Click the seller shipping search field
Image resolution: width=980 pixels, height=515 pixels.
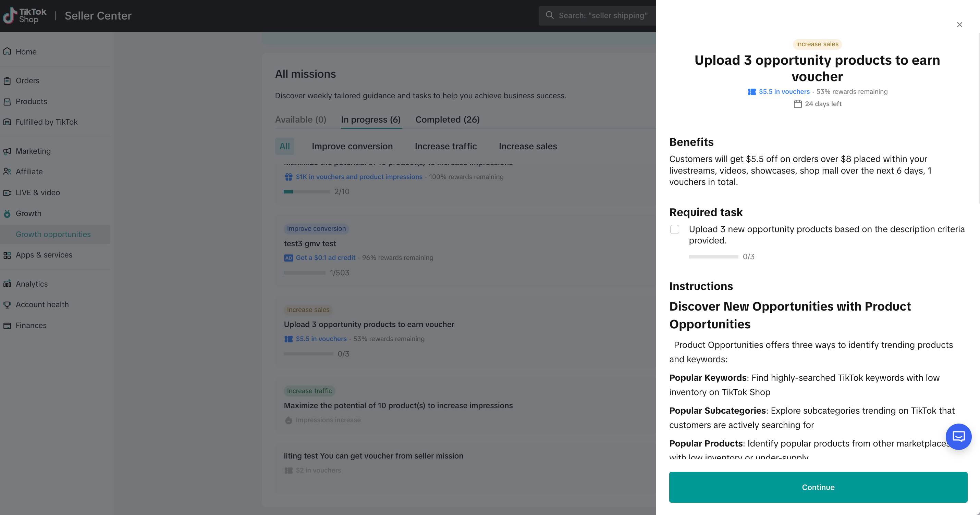pos(603,16)
